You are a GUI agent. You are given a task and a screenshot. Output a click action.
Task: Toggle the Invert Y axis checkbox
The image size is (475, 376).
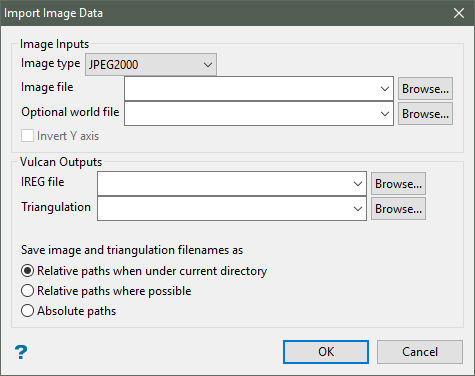(x=27, y=136)
